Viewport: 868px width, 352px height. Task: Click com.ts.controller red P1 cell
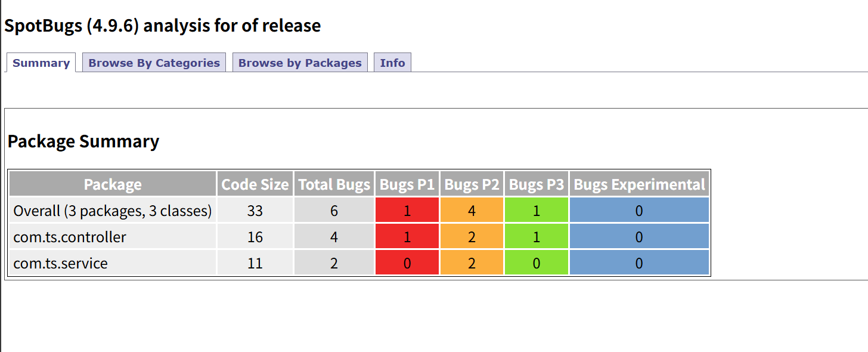(x=407, y=237)
